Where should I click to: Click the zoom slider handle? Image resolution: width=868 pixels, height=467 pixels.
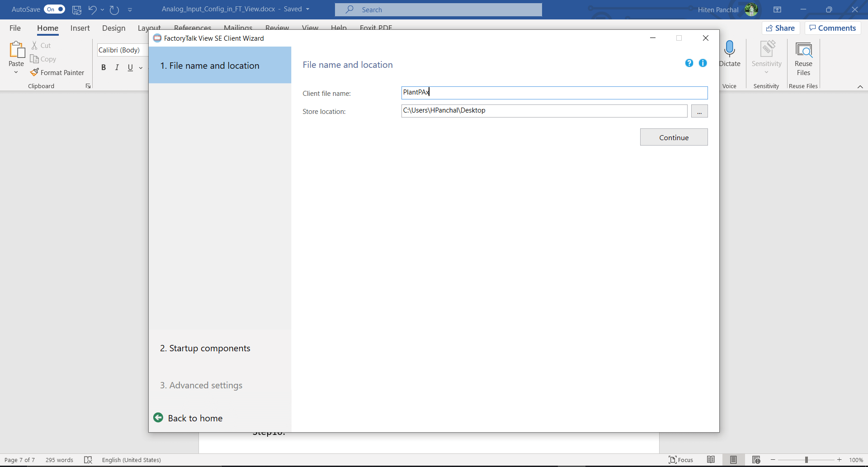coord(807,460)
